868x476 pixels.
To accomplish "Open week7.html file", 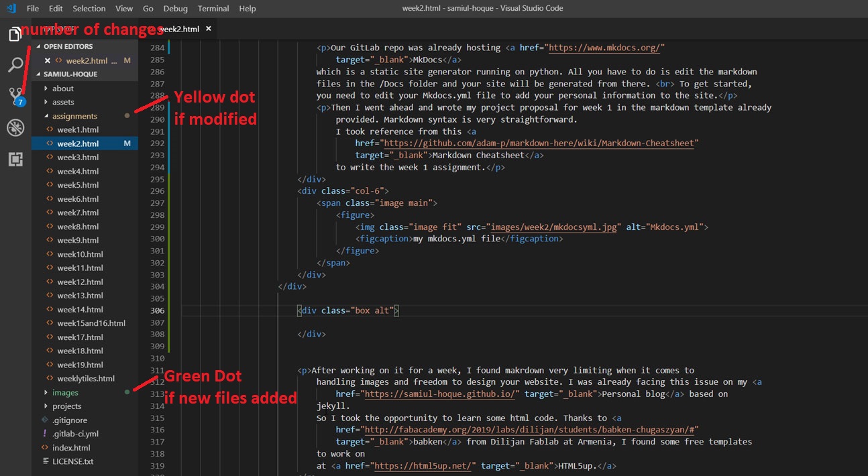I will click(x=85, y=213).
